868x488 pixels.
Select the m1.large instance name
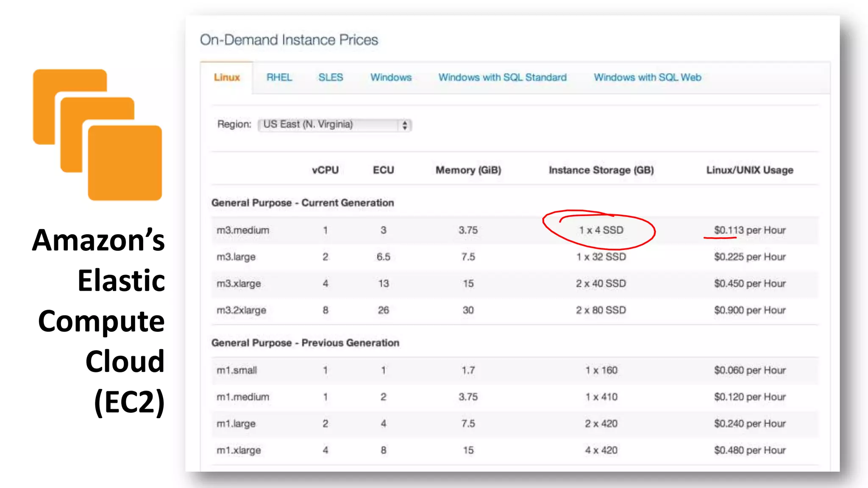pyautogui.click(x=236, y=424)
